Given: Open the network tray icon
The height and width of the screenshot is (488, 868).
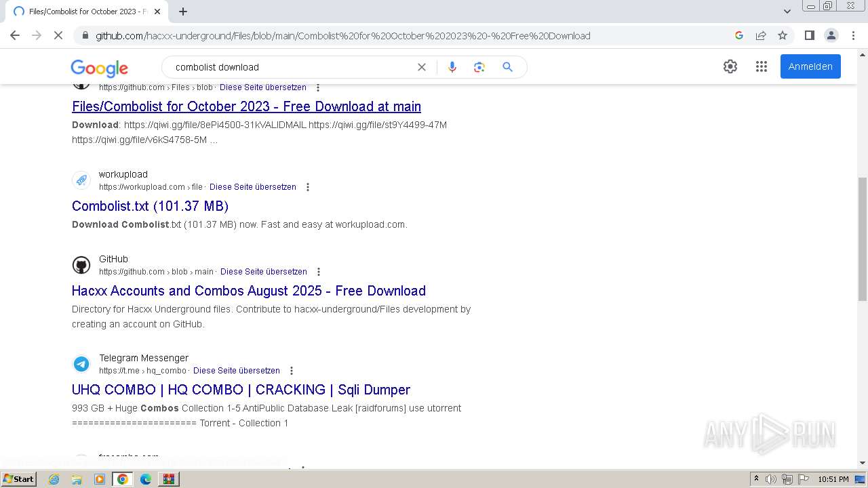Looking at the screenshot, I should click(x=787, y=479).
